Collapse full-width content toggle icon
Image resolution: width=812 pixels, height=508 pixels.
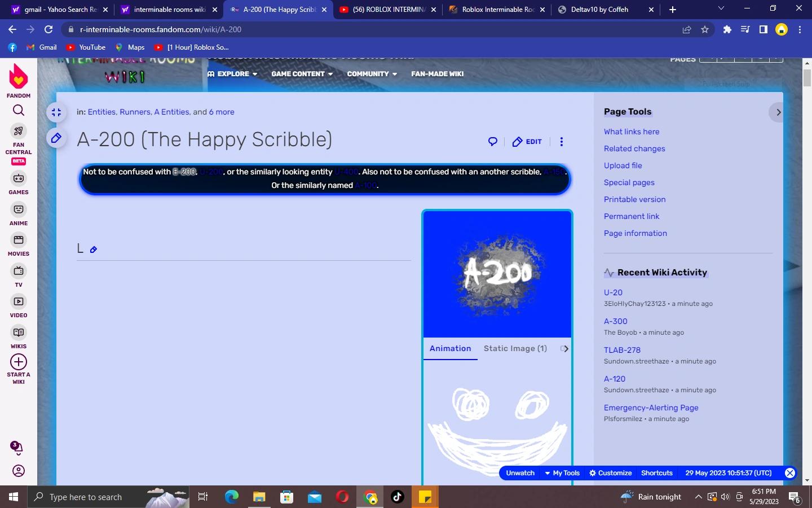[56, 112]
